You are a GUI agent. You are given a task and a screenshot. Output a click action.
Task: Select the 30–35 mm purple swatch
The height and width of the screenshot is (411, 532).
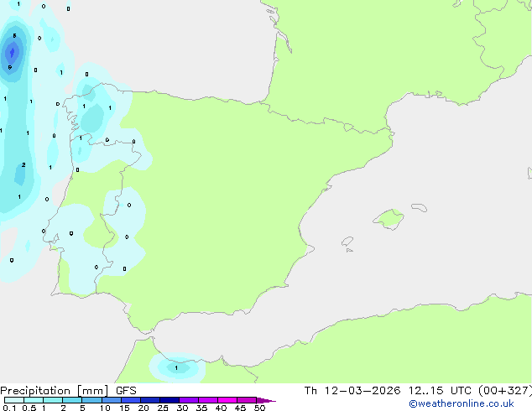pos(189,400)
